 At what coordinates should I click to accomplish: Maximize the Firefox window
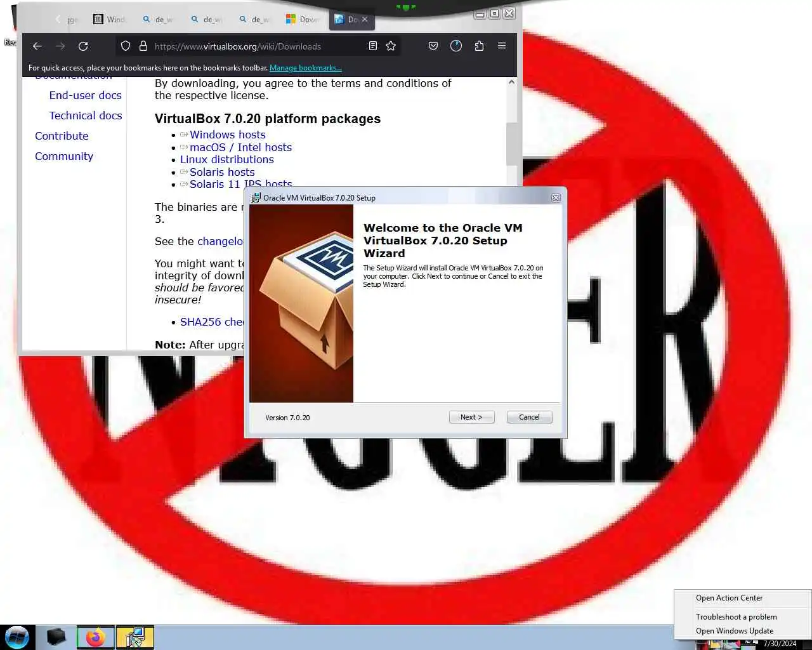[x=495, y=13]
